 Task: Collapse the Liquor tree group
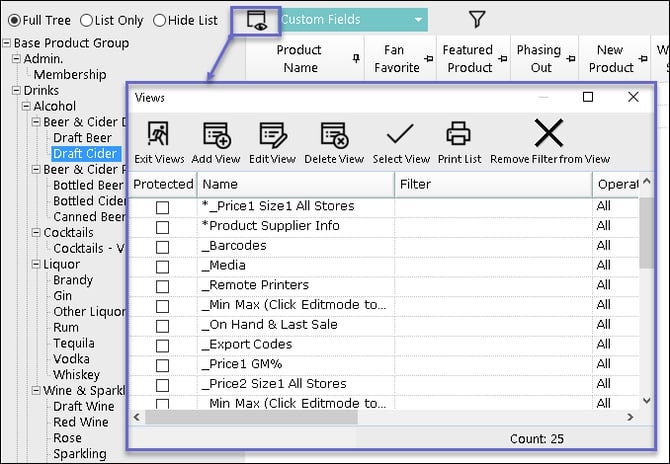click(x=36, y=265)
